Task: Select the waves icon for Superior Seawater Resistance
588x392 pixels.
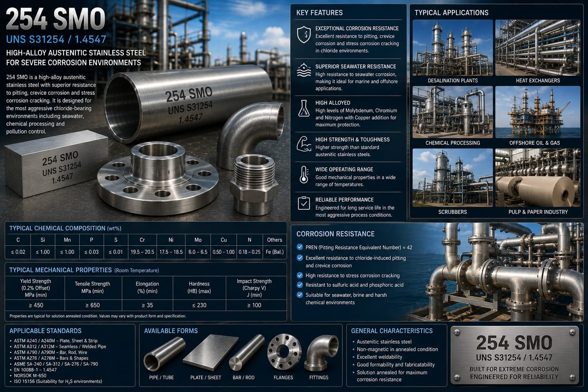Action: pyautogui.click(x=304, y=70)
